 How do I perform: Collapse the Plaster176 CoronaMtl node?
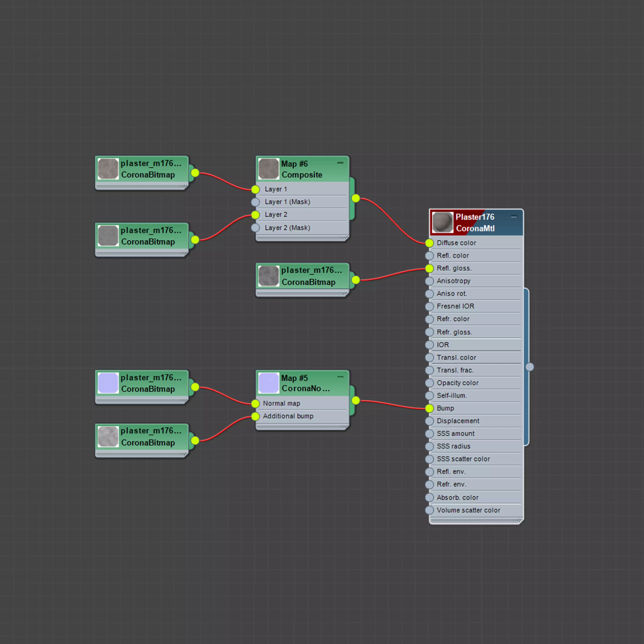coord(514,217)
